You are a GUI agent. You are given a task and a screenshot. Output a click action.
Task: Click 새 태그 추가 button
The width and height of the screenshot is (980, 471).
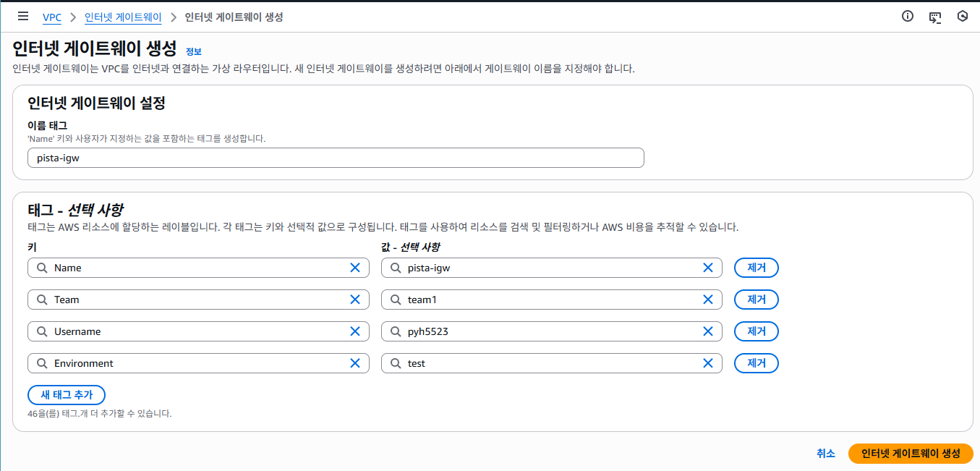tap(67, 395)
